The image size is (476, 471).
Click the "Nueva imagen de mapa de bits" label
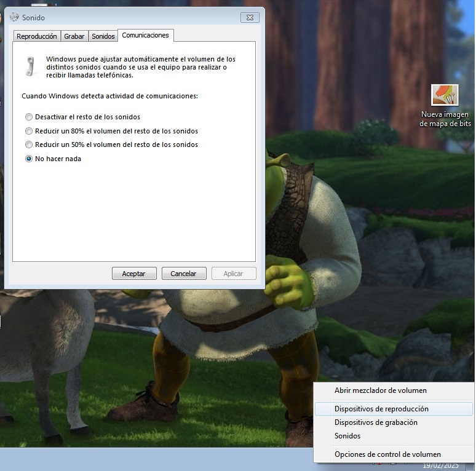pyautogui.click(x=445, y=119)
